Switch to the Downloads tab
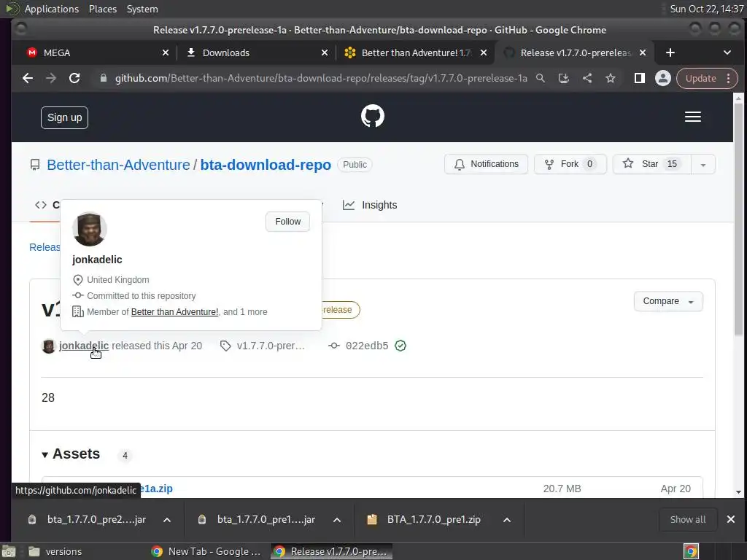747x560 pixels. pyautogui.click(x=258, y=52)
